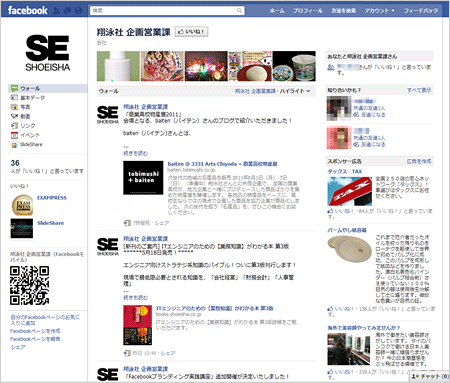The height and width of the screenshot is (383, 450).
Task: Select the ウォール tab in the sidebar
Action: [x=47, y=88]
